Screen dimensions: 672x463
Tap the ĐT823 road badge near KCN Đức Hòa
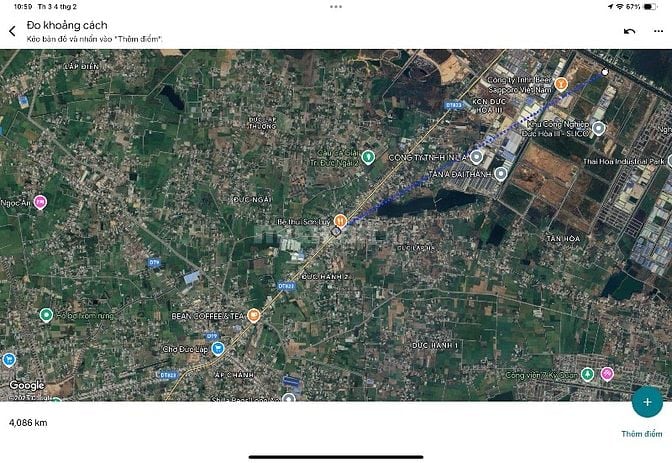tap(453, 105)
